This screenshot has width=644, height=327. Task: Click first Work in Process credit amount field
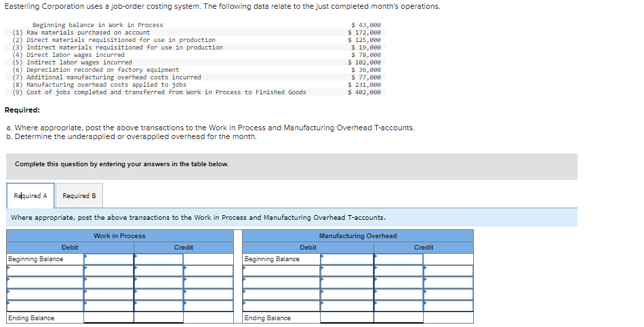pyautogui.click(x=208, y=271)
